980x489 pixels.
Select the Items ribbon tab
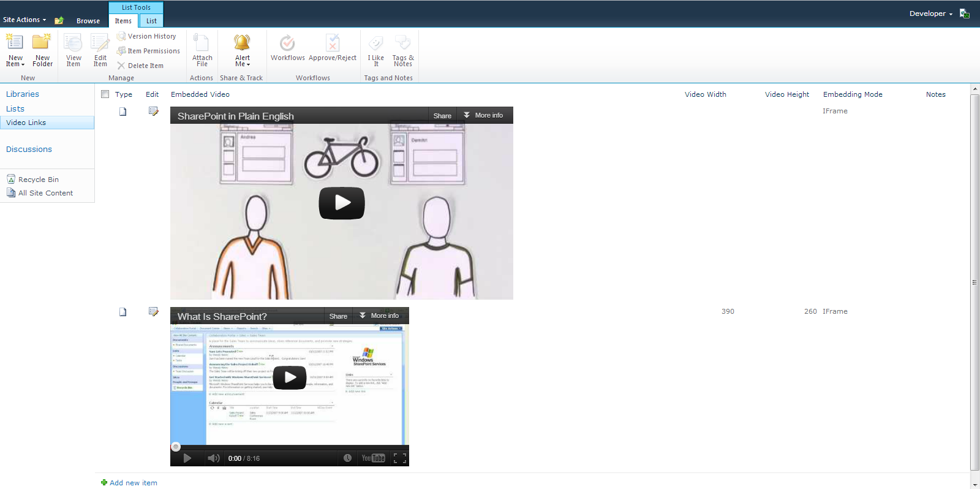[x=123, y=21]
